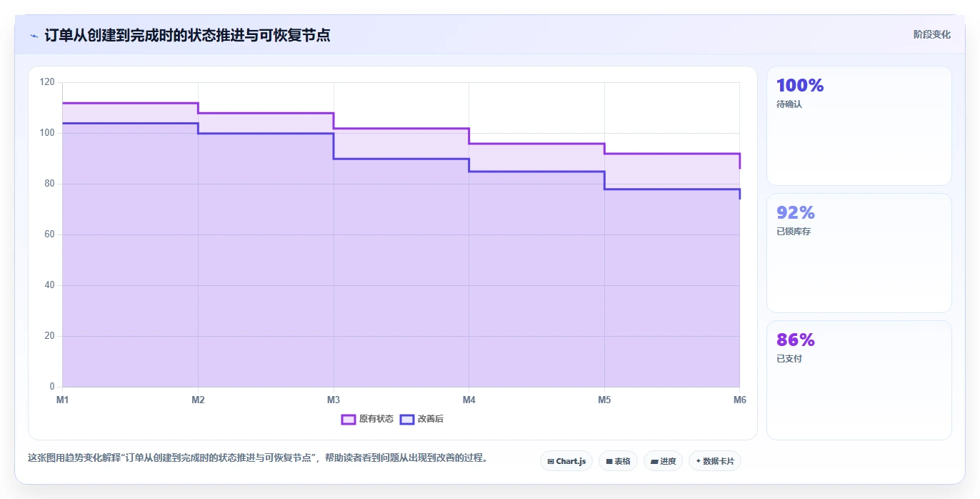Click the M2 x-axis label

(x=198, y=400)
